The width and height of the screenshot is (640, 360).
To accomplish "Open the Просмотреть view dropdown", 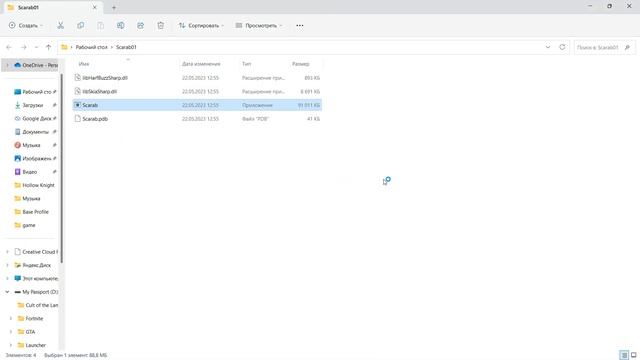I will pos(259,25).
